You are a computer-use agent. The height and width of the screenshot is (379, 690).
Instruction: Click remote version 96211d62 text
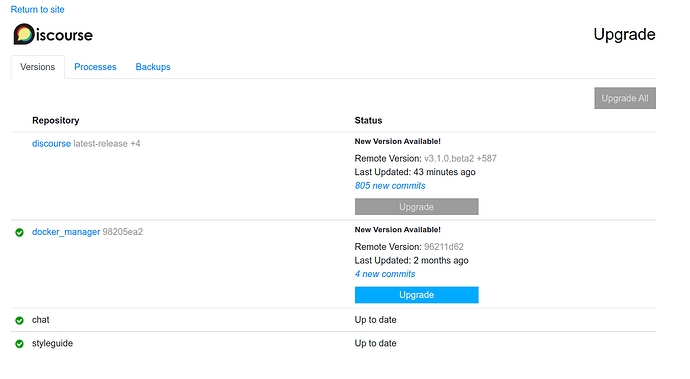[444, 247]
